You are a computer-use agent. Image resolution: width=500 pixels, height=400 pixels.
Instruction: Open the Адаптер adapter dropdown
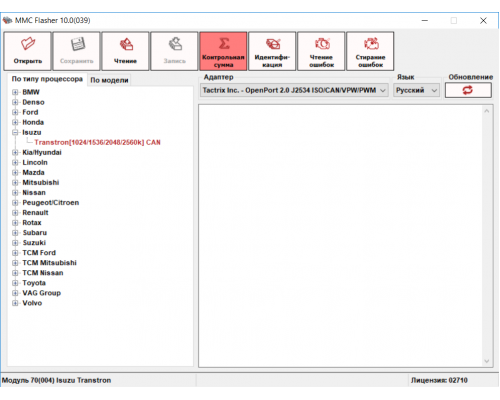pyautogui.click(x=294, y=90)
